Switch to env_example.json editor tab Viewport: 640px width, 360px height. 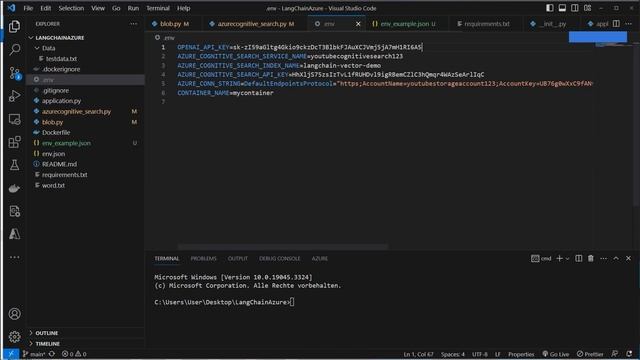[x=407, y=24]
